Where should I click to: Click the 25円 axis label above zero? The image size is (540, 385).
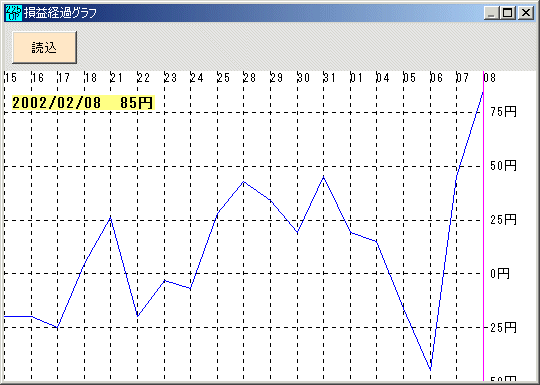click(x=503, y=220)
